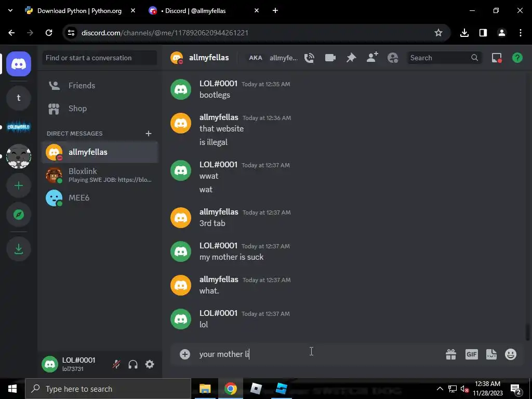
Task: Click the 'is illegal' message text
Action: point(214,142)
